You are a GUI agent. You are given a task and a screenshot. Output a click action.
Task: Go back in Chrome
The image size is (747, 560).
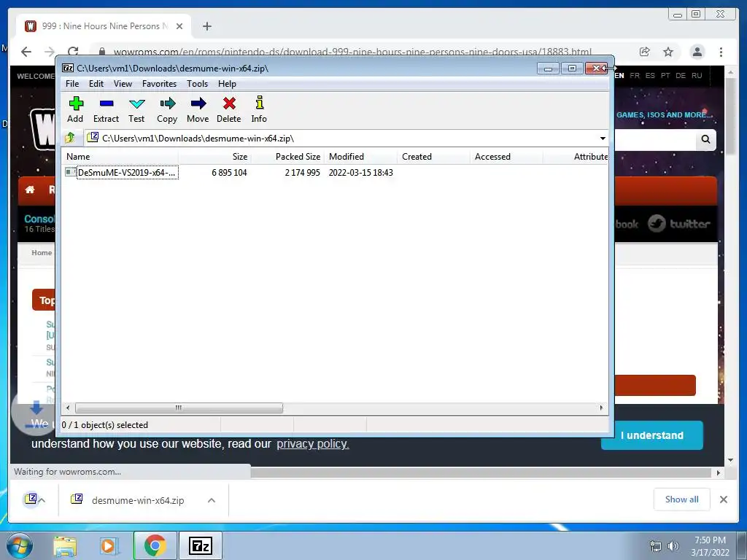(26, 52)
